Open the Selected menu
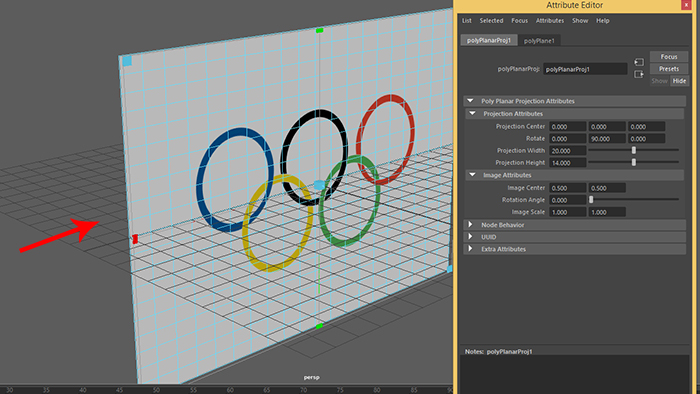The height and width of the screenshot is (394, 700). [491, 21]
